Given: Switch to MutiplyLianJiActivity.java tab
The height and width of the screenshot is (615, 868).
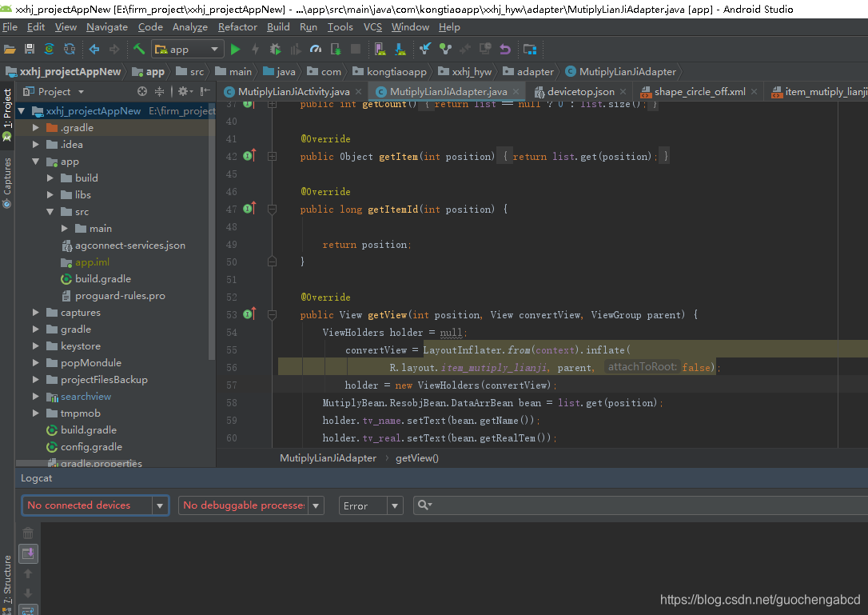Looking at the screenshot, I should [x=293, y=92].
